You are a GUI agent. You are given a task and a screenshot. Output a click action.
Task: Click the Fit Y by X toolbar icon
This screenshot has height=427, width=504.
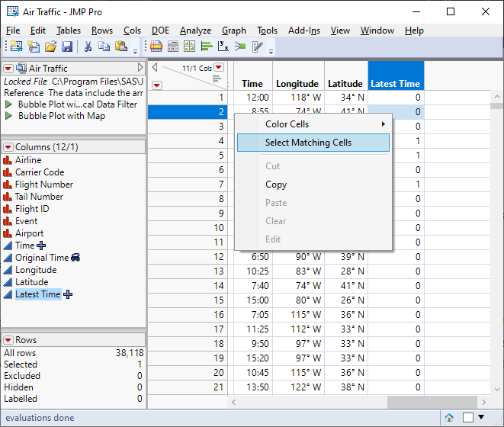[x=223, y=47]
